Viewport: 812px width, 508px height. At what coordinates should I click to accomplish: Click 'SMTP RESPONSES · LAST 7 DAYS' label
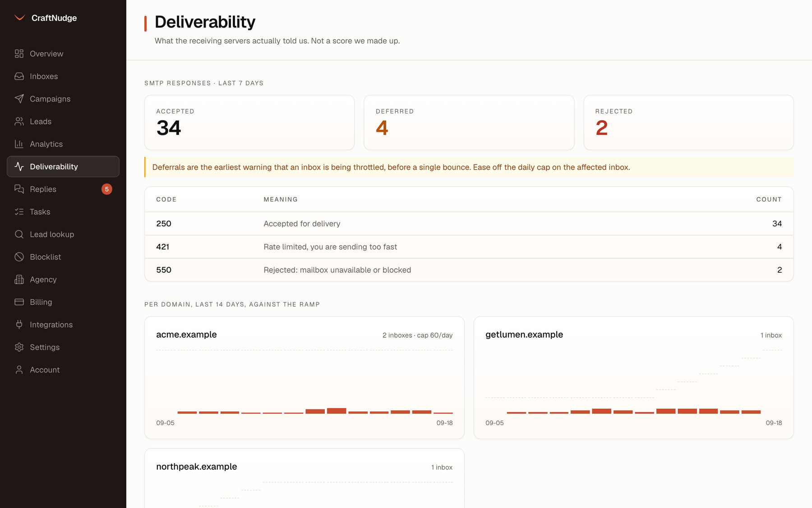[204, 83]
